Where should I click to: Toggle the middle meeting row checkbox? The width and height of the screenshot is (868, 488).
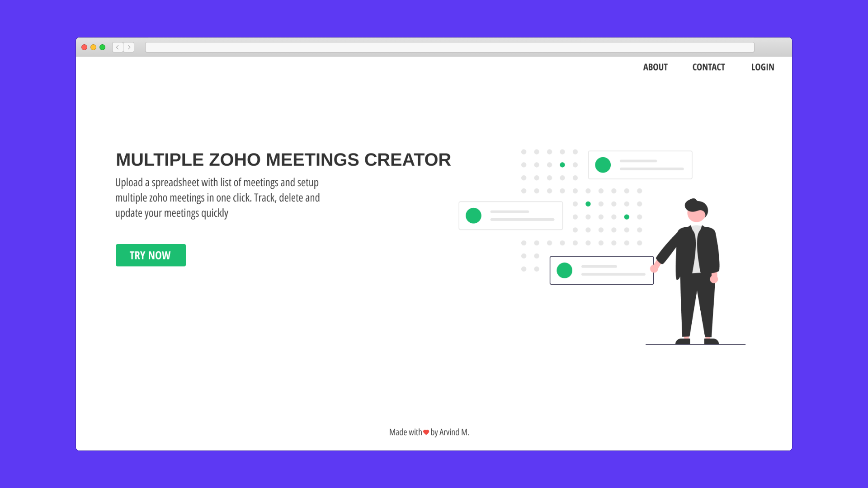(473, 216)
